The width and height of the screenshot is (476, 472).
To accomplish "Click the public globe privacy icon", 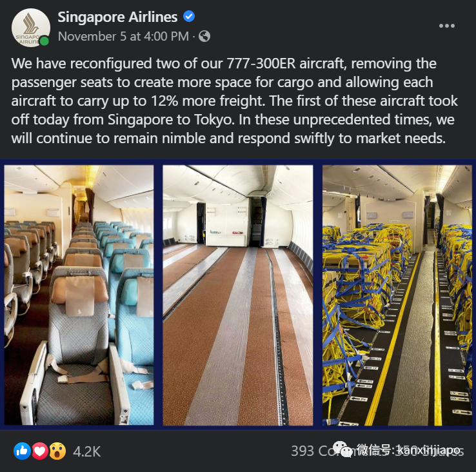I will click(x=204, y=36).
